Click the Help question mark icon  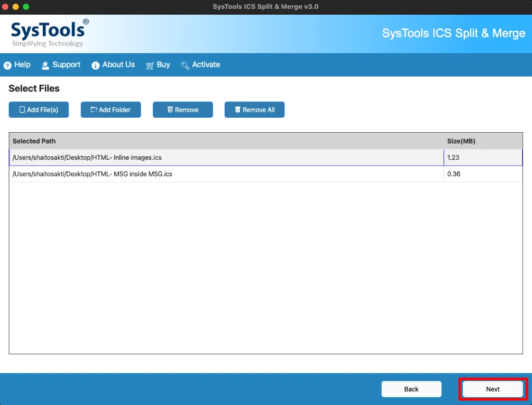7,65
